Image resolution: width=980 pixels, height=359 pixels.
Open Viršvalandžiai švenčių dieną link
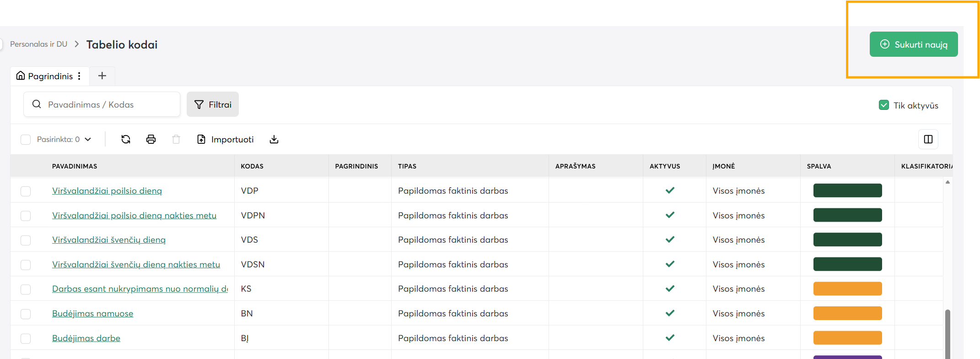[x=109, y=239]
